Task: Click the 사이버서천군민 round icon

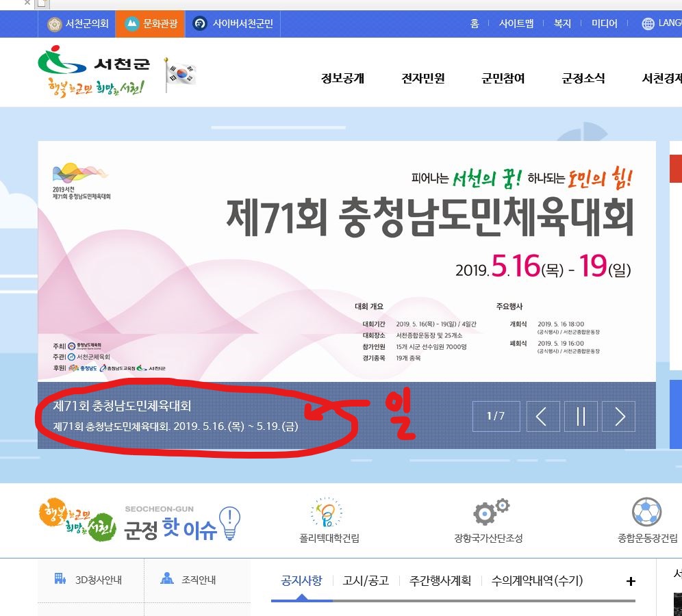Action: 200,23
